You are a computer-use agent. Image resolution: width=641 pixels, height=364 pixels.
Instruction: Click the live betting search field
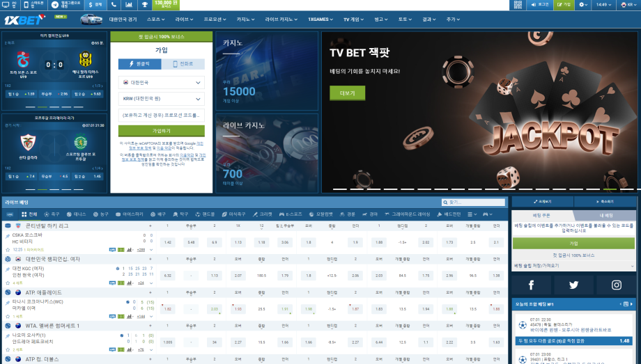(x=473, y=203)
